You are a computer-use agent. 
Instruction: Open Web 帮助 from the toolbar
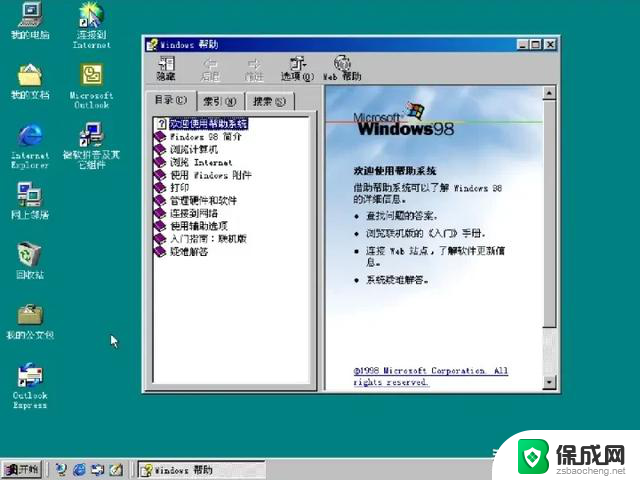coord(342,68)
